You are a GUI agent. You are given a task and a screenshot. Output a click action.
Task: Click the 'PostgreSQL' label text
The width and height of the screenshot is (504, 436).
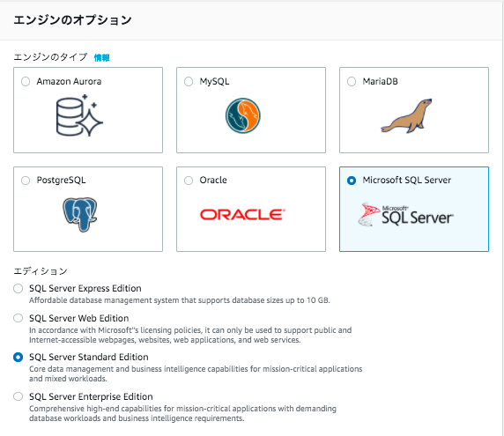[61, 181]
